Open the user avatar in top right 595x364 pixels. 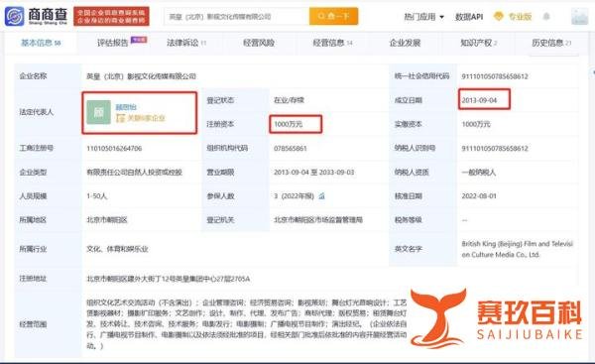pyautogui.click(x=579, y=16)
